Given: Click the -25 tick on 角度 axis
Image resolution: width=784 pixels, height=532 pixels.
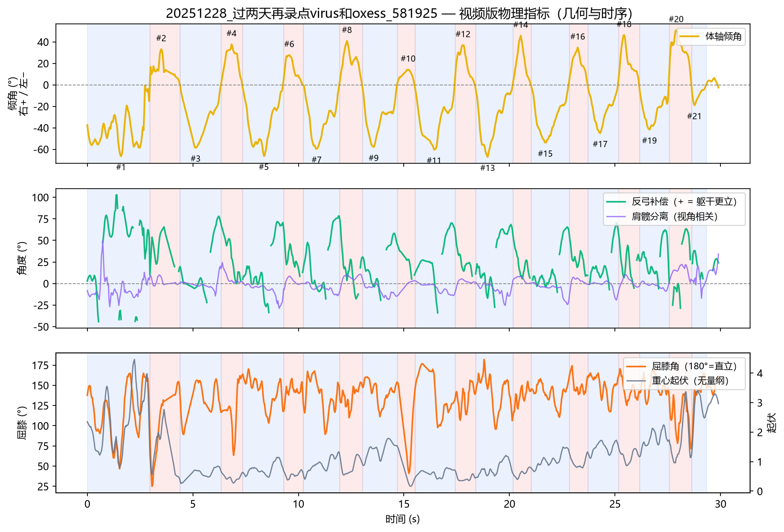Looking at the screenshot, I should (41, 305).
